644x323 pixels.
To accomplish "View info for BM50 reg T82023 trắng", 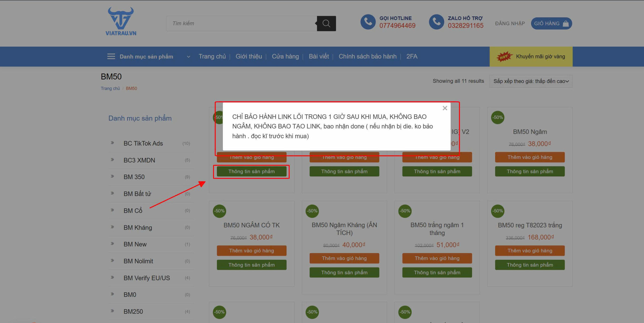I will pos(530,265).
